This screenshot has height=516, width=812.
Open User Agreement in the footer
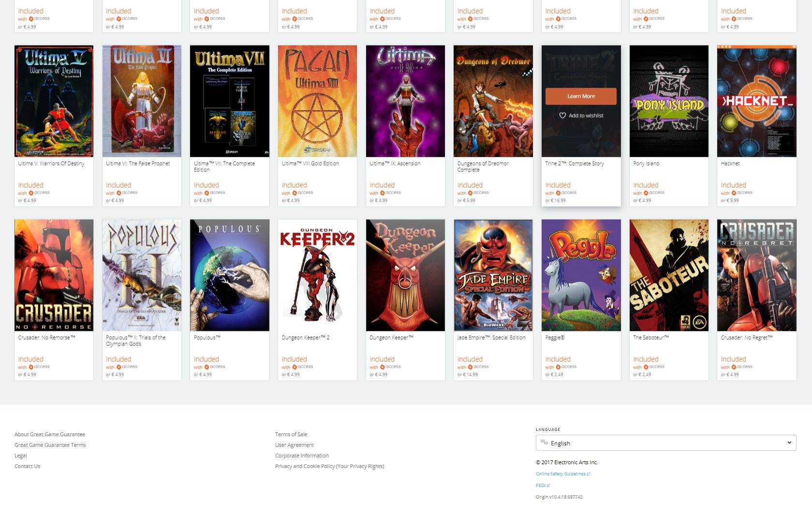[295, 445]
